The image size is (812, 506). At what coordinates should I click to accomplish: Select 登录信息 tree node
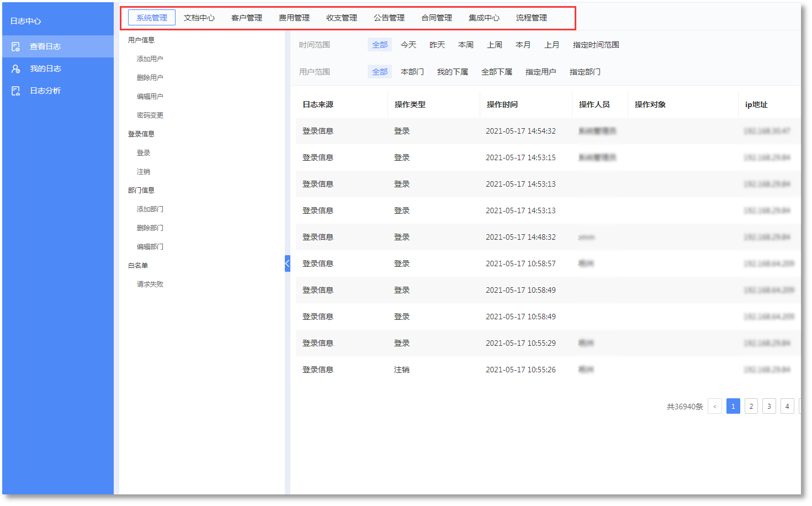(141, 134)
